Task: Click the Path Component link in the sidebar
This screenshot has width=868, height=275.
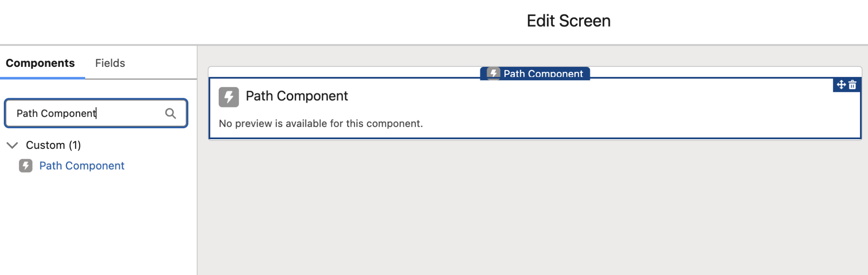Action: [81, 166]
